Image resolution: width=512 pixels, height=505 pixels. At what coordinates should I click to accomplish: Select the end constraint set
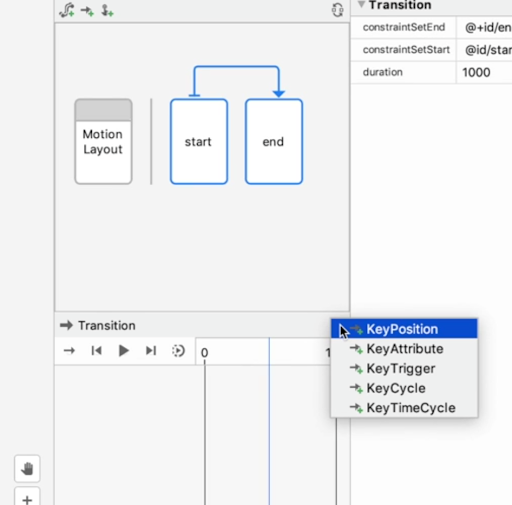274,141
